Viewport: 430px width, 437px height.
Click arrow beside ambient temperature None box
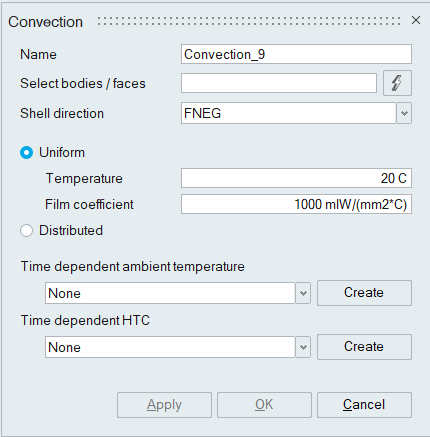coord(303,293)
